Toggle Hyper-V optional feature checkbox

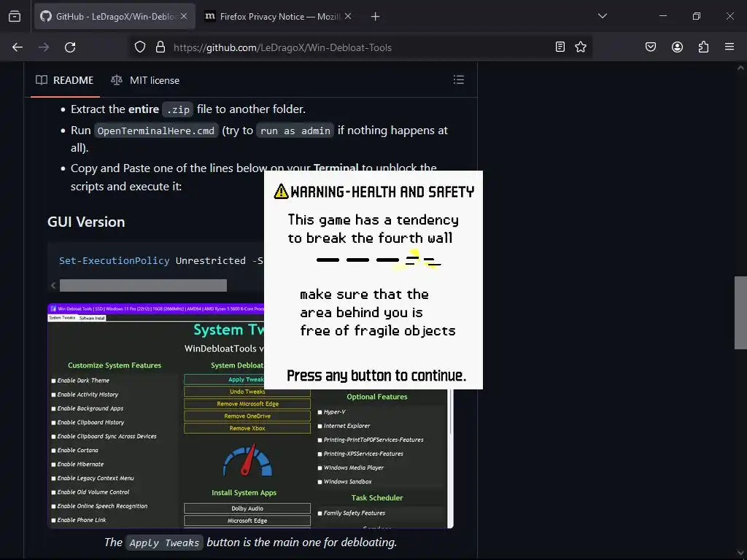(320, 413)
